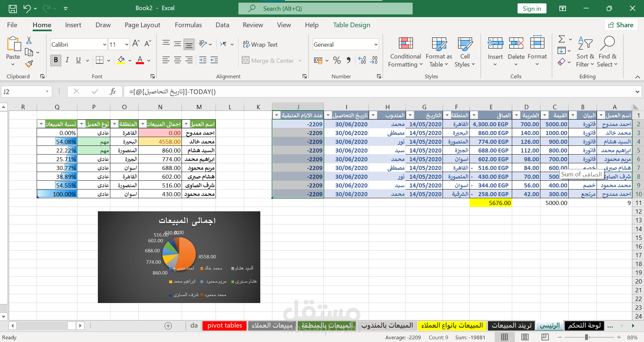Collapse the ribbon with the chevron
The width and height of the screenshot is (644, 342).
(637, 77)
